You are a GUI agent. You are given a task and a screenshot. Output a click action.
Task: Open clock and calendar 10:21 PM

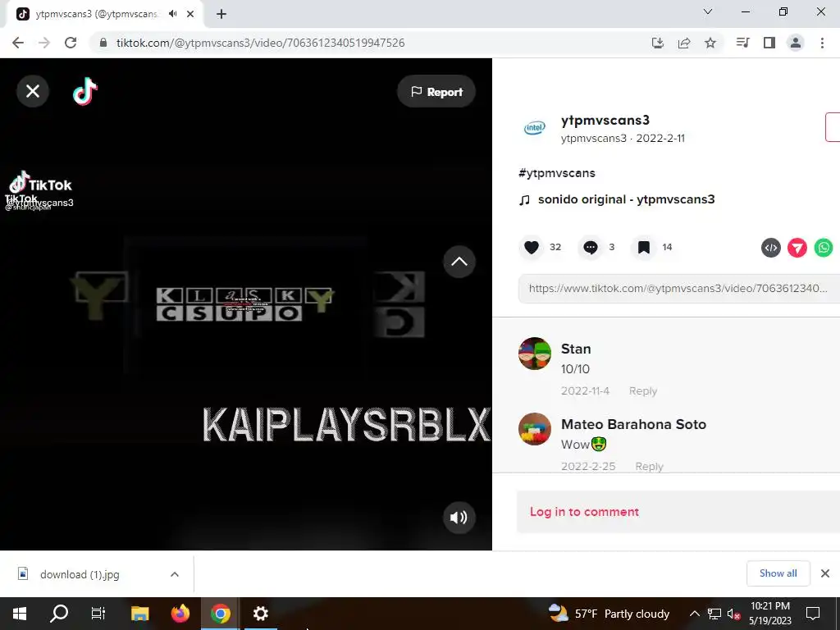point(769,614)
